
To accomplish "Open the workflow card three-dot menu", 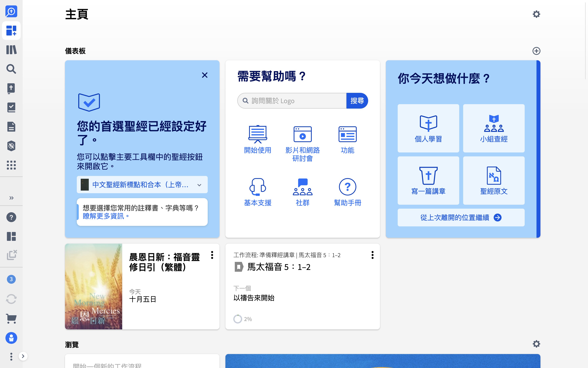I will [372, 255].
